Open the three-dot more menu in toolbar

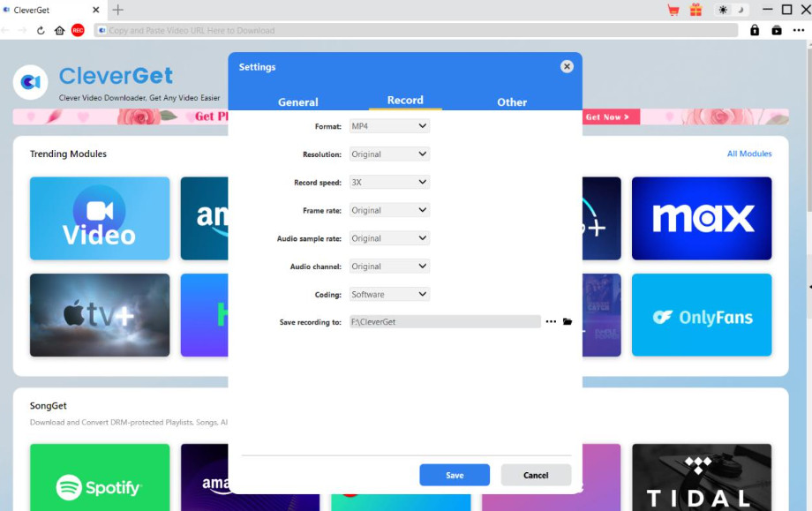(799, 30)
